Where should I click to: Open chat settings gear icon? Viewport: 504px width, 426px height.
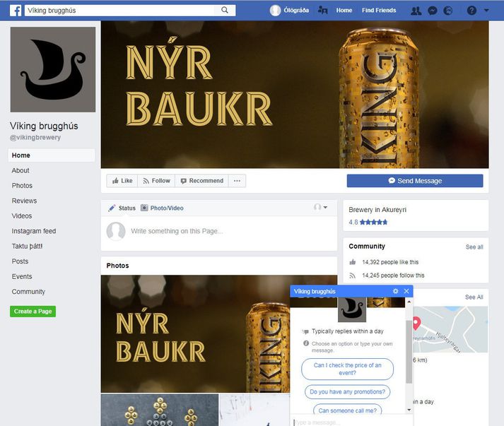[395, 291]
